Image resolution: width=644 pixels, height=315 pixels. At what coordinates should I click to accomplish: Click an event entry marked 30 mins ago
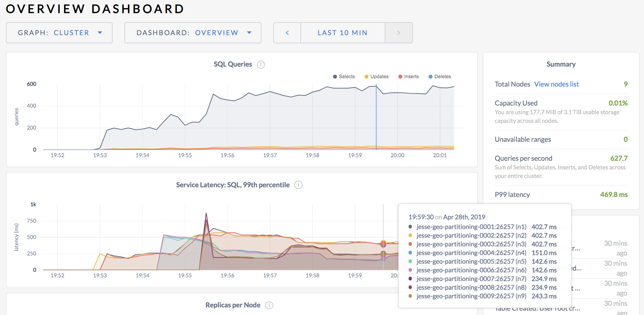click(x=616, y=248)
